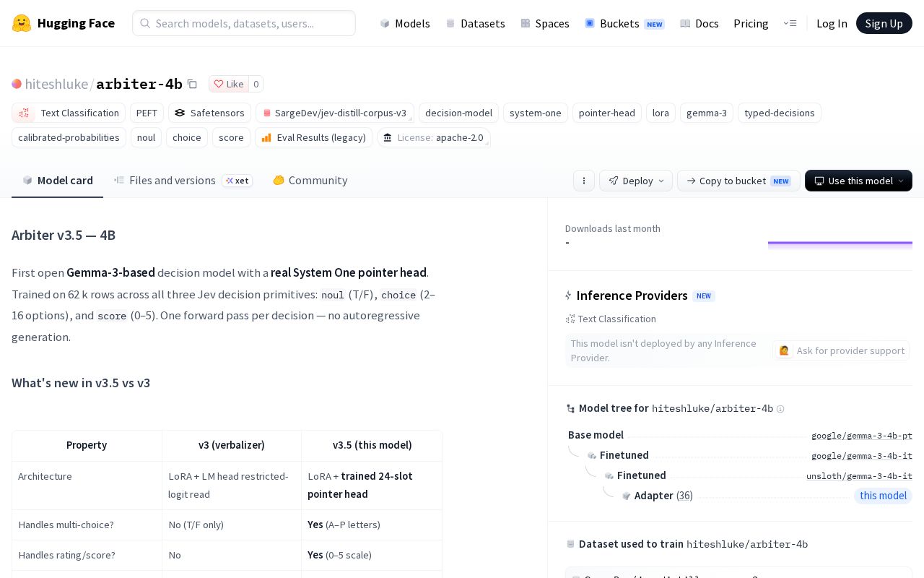
Task: Select the system-one tag
Action: (536, 113)
